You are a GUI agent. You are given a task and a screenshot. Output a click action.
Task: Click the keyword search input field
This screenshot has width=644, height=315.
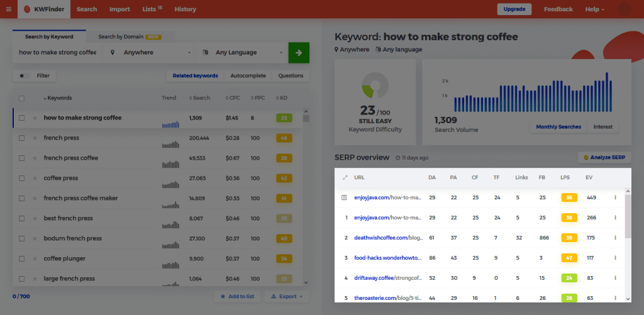[58, 53]
